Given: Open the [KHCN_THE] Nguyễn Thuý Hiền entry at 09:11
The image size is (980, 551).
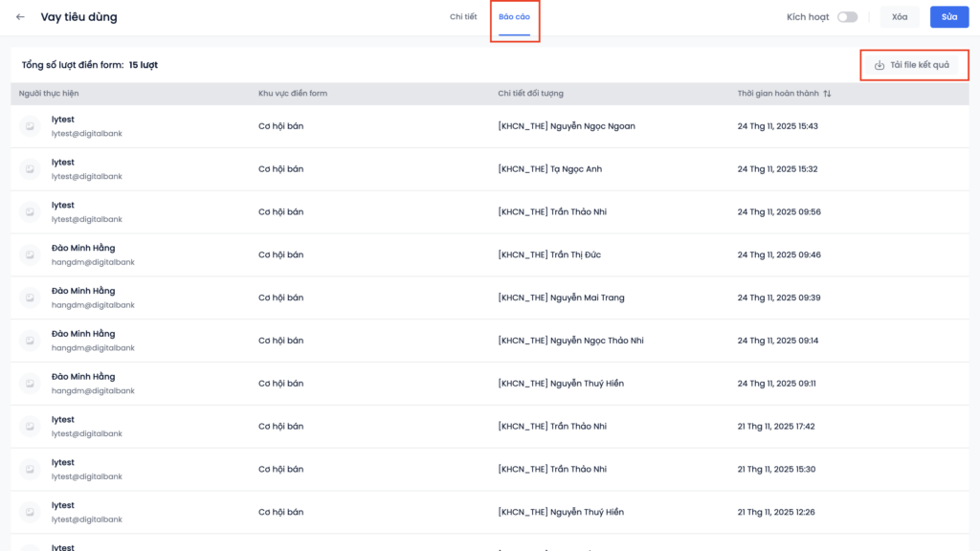Looking at the screenshot, I should click(x=561, y=384).
